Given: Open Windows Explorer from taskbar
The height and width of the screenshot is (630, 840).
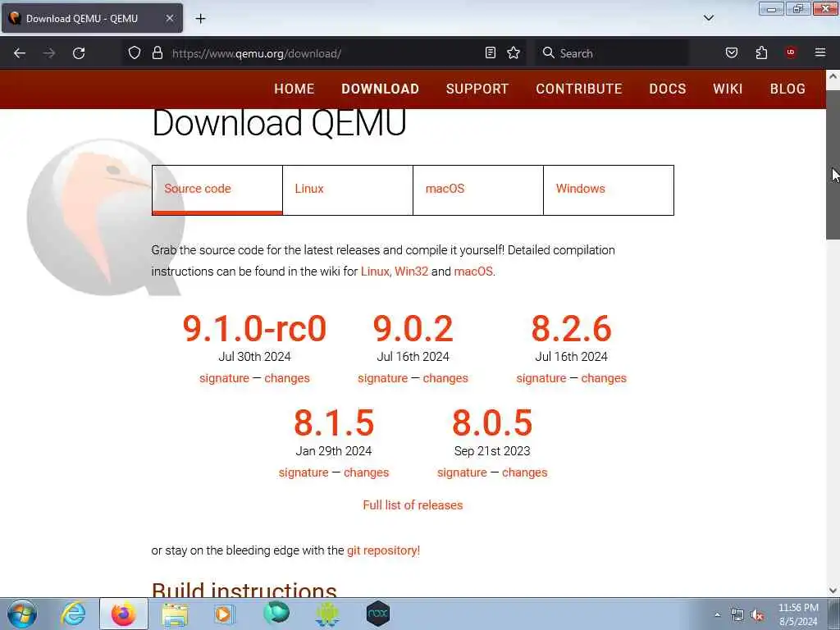Looking at the screenshot, I should (175, 614).
